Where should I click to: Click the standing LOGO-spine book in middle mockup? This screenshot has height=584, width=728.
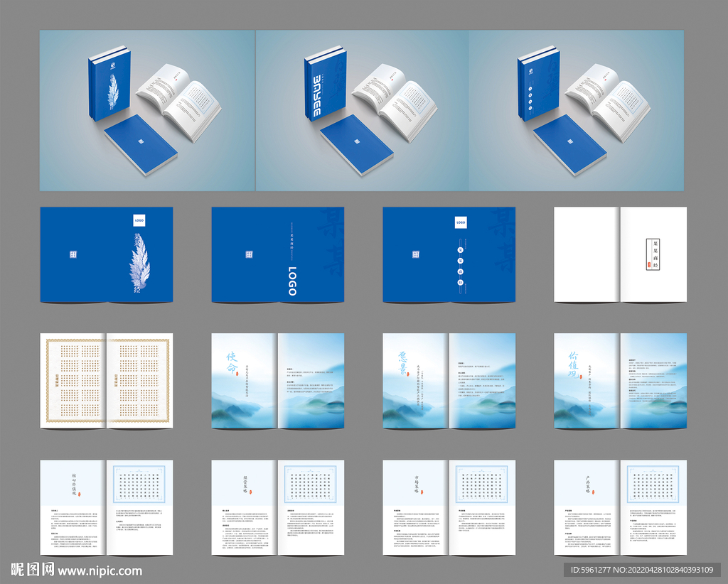(324, 84)
